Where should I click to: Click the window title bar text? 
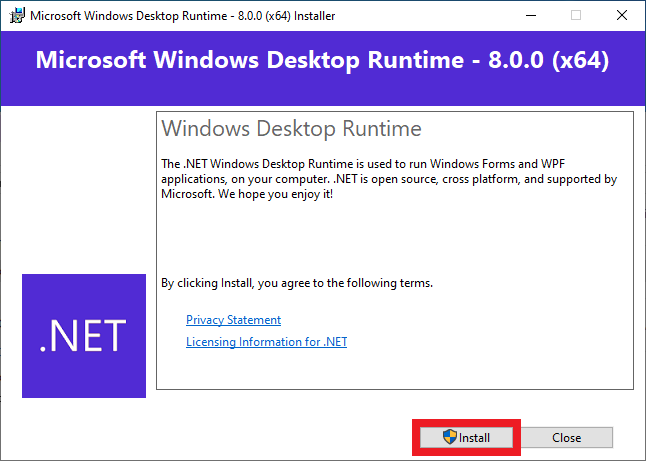pos(180,15)
